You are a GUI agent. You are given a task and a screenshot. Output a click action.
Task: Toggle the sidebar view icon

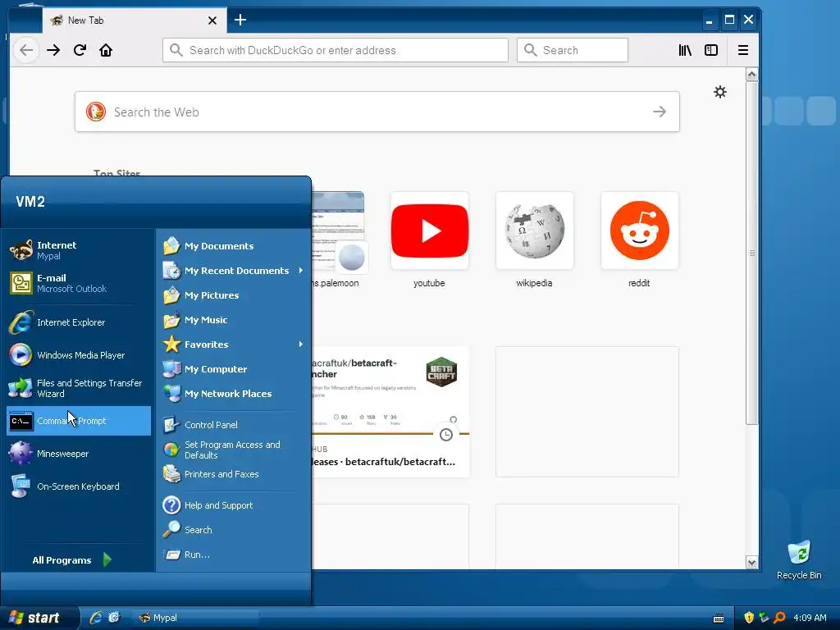(x=711, y=50)
